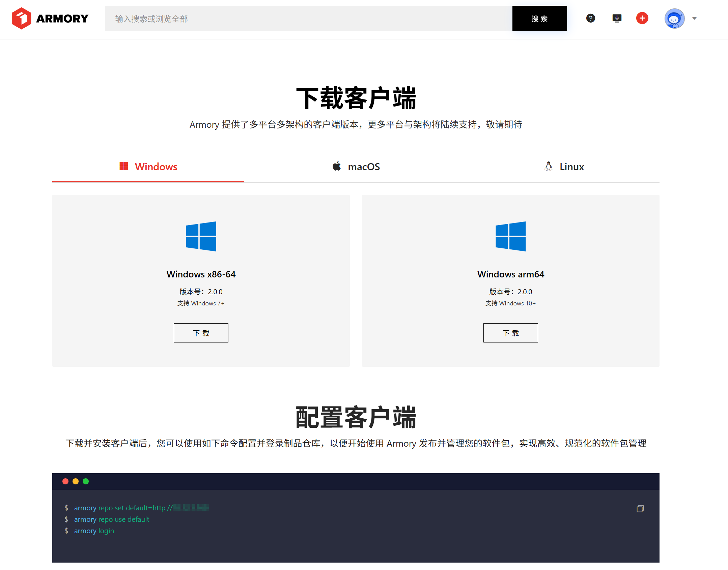Switch to the Windows tab
This screenshot has height=570, width=728.
coord(148,167)
